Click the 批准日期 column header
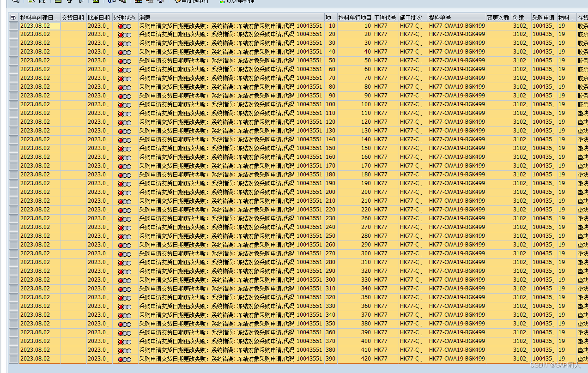Image resolution: width=588 pixels, height=373 pixels. (99, 18)
